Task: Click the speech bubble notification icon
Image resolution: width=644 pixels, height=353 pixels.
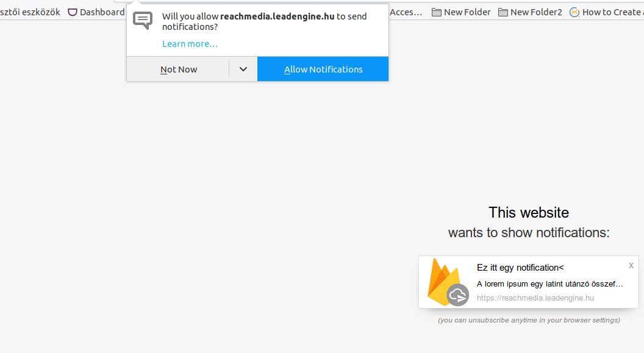Action: tap(143, 20)
